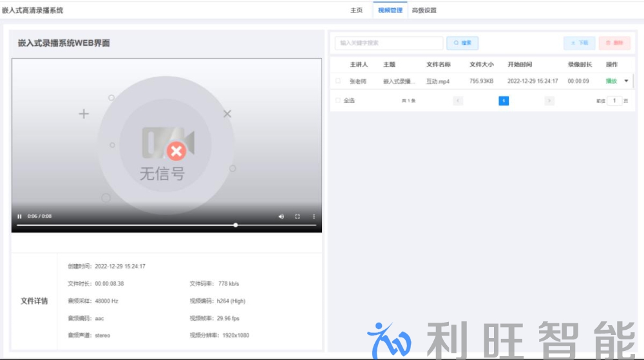Go to next page arrow
This screenshot has height=360, width=644.
549,100
